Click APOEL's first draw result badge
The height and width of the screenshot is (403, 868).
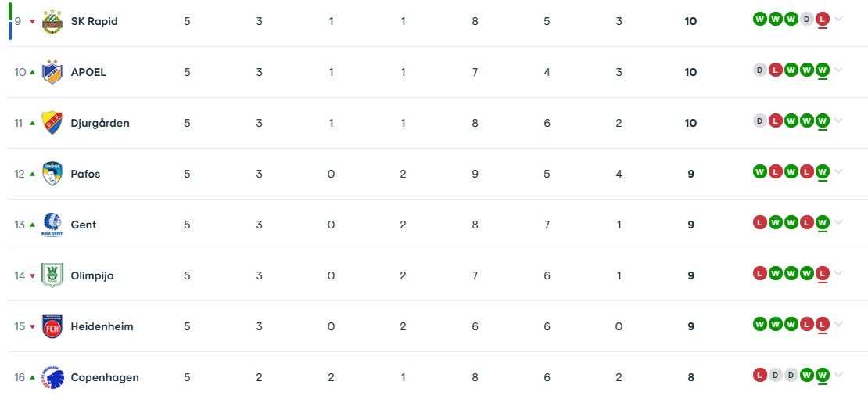(x=760, y=70)
